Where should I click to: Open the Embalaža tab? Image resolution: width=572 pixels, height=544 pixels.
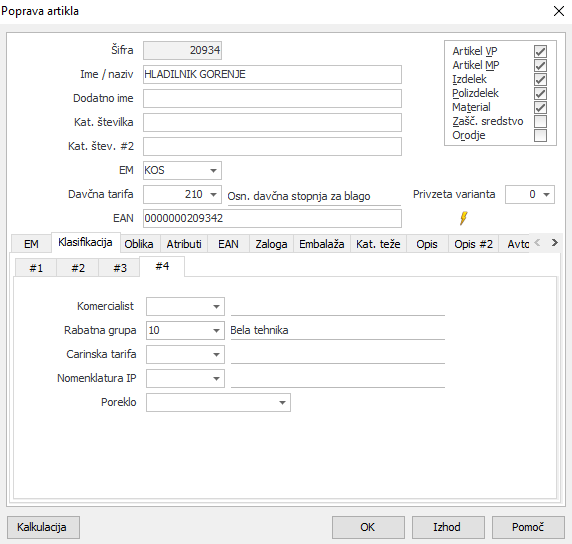322,244
